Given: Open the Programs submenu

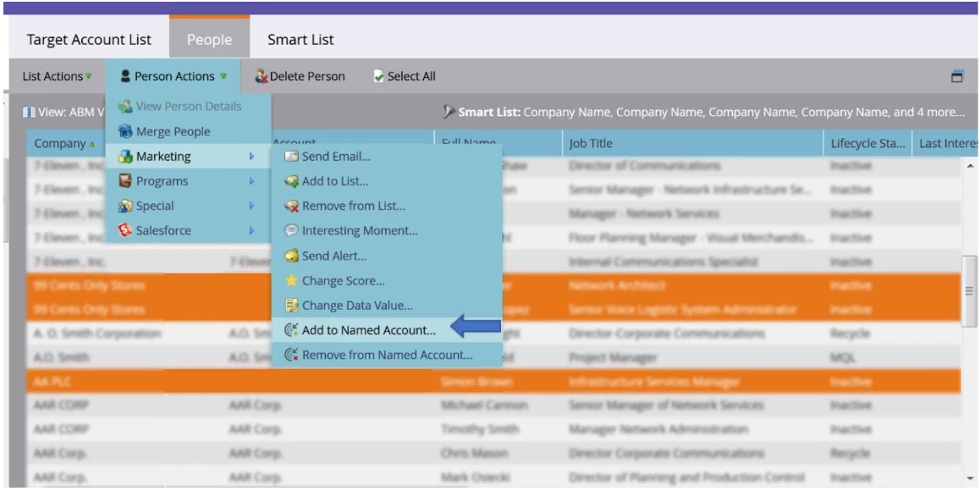Looking at the screenshot, I should pyautogui.click(x=188, y=181).
